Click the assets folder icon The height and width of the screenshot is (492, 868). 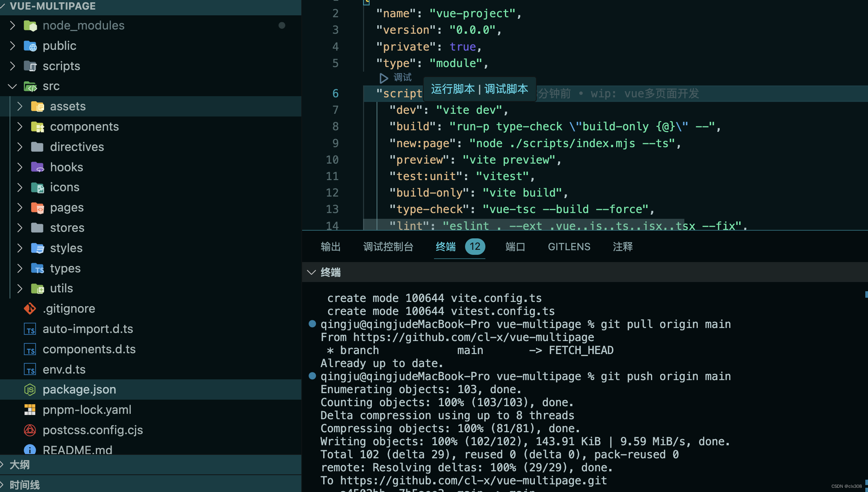coord(38,107)
